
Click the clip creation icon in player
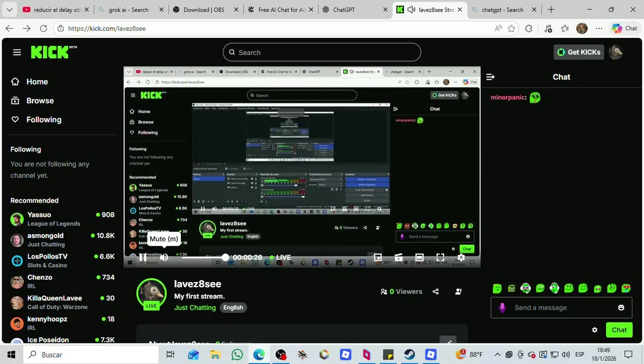(399, 257)
